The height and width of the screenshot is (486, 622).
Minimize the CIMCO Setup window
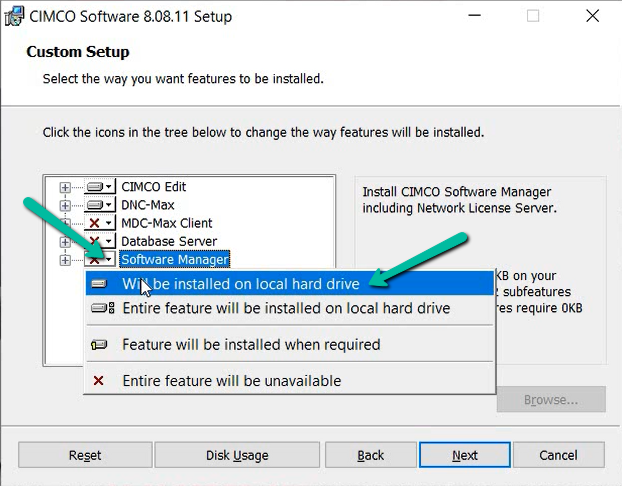[474, 16]
